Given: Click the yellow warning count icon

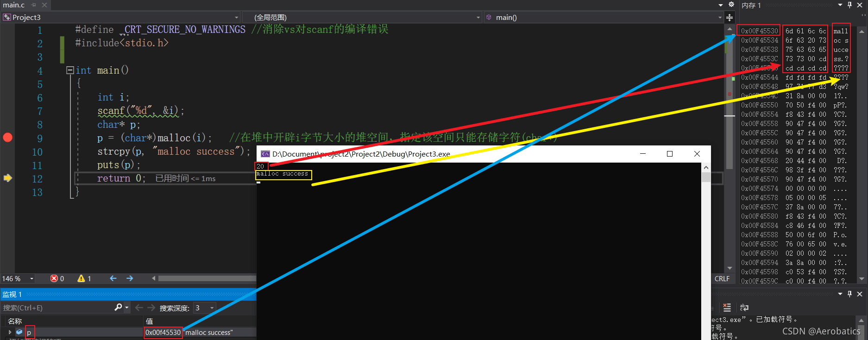Looking at the screenshot, I should pos(81,279).
